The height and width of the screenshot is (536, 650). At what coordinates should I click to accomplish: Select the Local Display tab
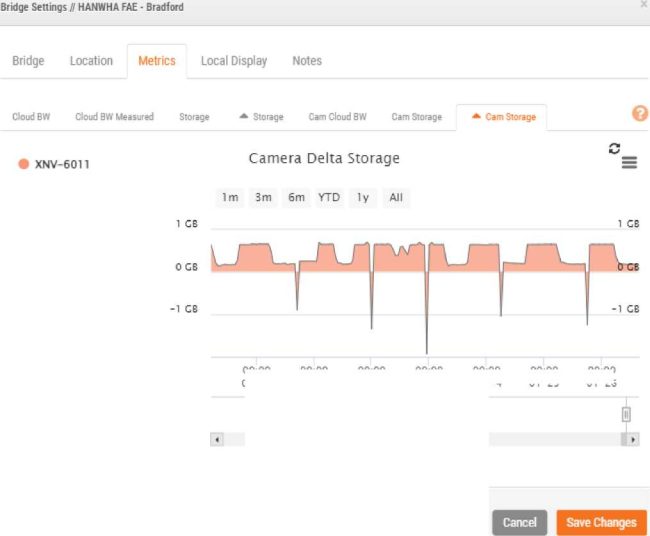click(233, 61)
